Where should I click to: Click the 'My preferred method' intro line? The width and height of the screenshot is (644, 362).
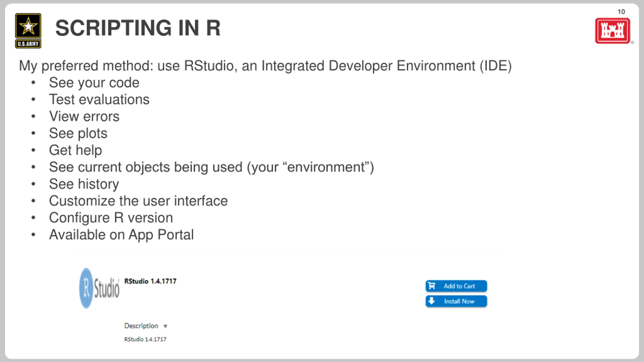[x=265, y=66]
